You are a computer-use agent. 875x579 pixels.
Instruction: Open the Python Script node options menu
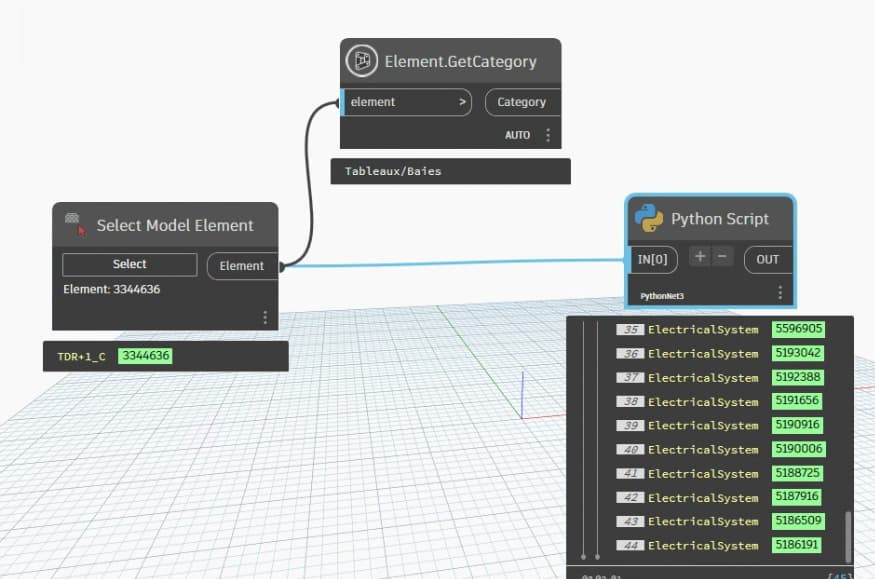coord(780,293)
